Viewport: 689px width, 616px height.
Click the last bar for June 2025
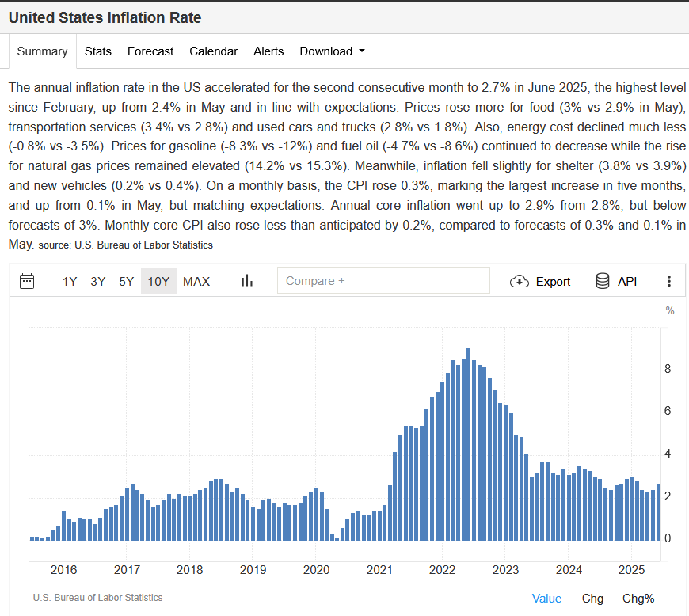tap(658, 511)
